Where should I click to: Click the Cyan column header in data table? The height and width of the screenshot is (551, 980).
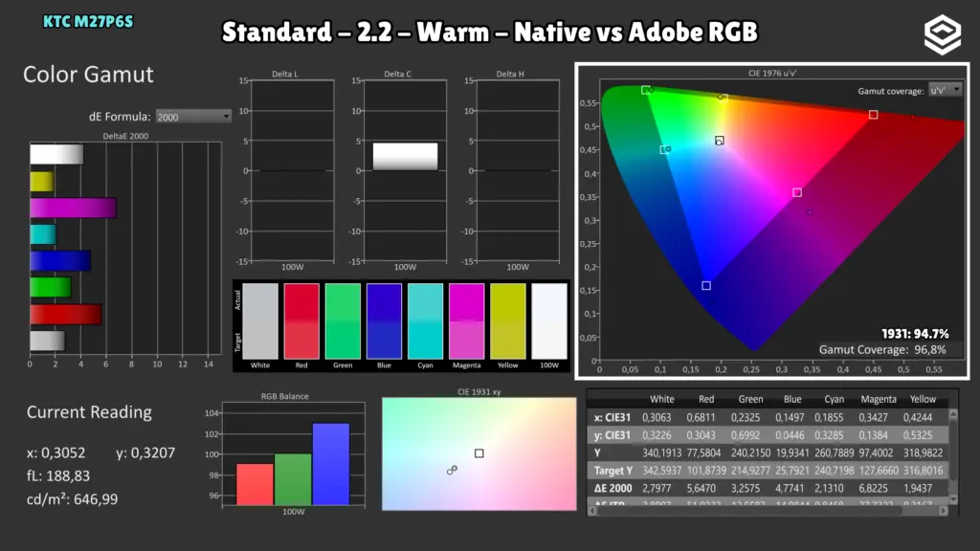pyautogui.click(x=834, y=399)
